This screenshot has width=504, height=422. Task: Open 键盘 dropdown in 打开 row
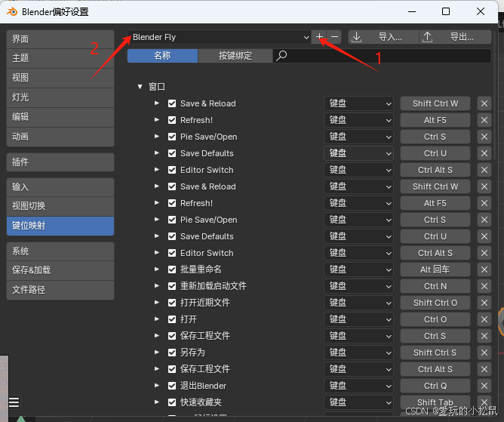pyautogui.click(x=358, y=319)
